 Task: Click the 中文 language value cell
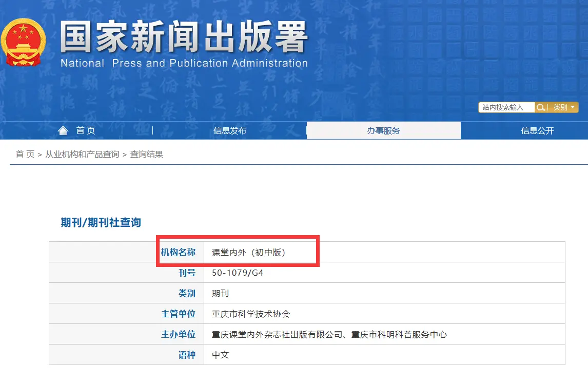coord(220,355)
